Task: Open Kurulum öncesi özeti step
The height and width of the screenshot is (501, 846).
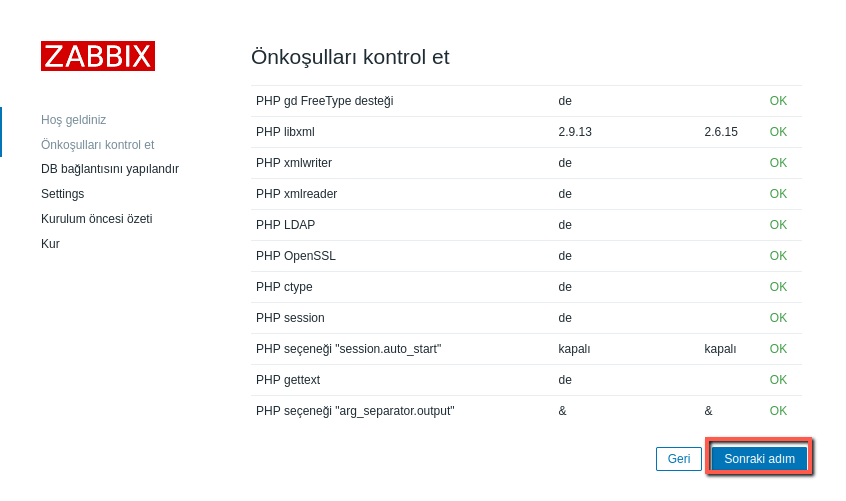Action: (x=96, y=219)
